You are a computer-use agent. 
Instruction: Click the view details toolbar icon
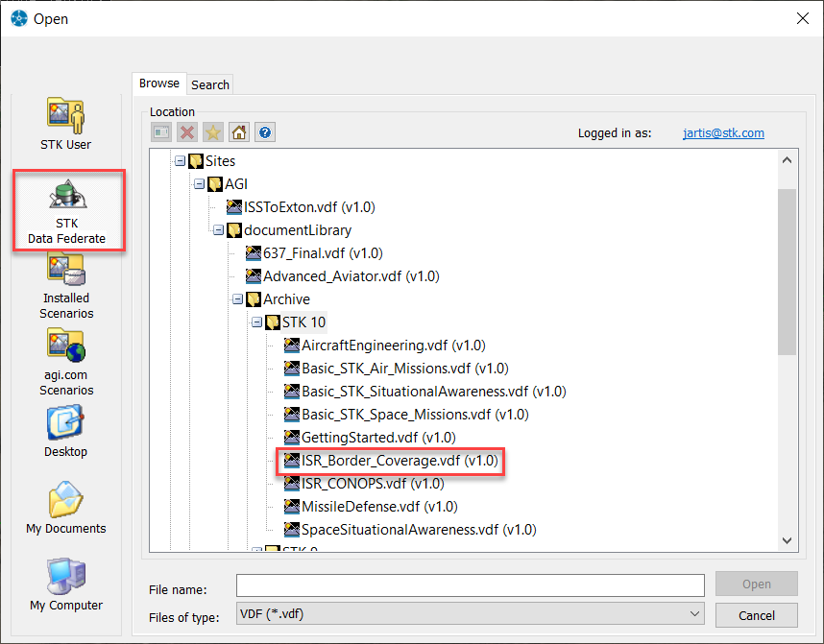point(161,132)
